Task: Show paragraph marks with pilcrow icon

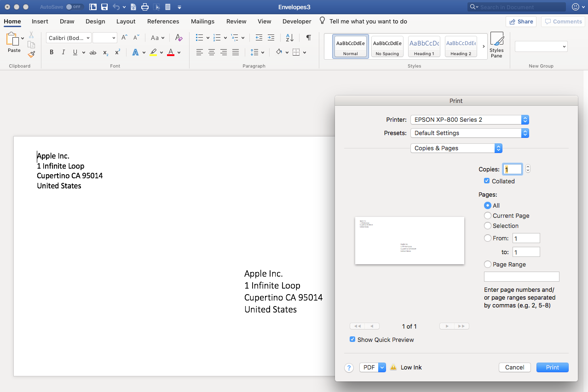Action: tap(309, 38)
